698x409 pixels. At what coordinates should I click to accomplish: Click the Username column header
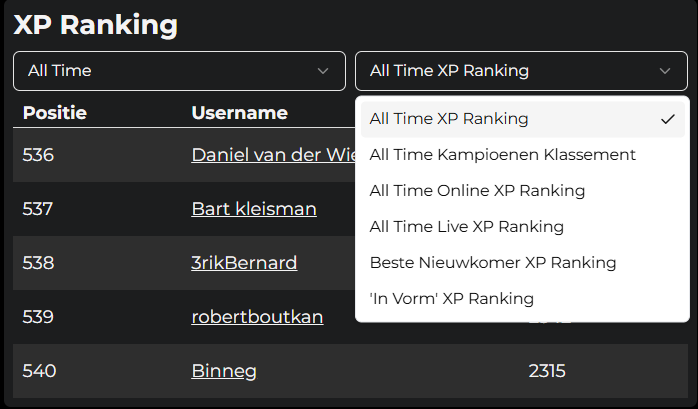point(239,113)
